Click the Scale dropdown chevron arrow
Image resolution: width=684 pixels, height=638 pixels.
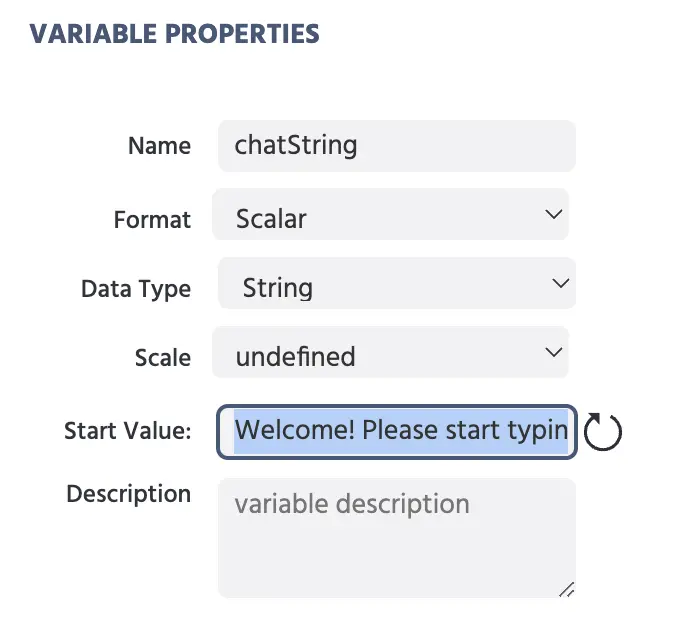tap(554, 352)
